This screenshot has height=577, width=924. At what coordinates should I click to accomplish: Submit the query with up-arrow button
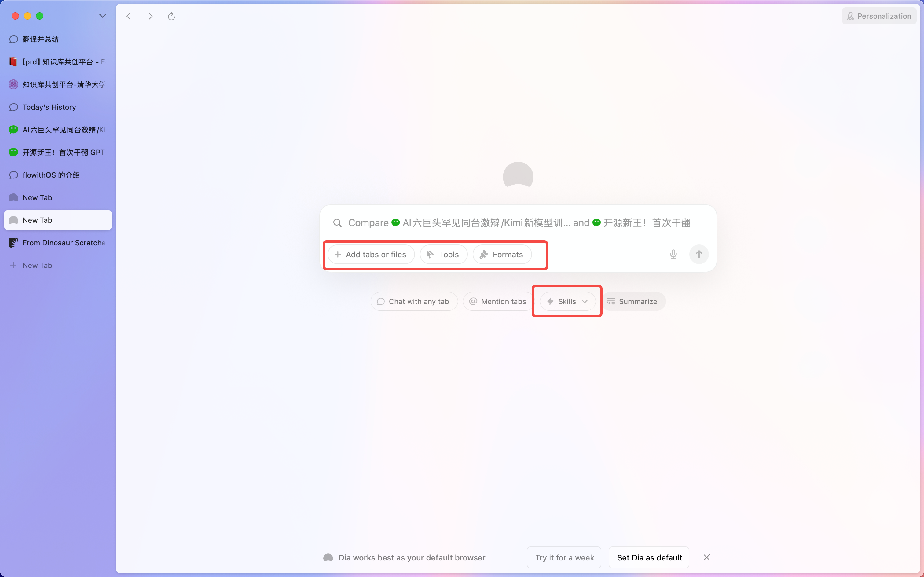698,254
